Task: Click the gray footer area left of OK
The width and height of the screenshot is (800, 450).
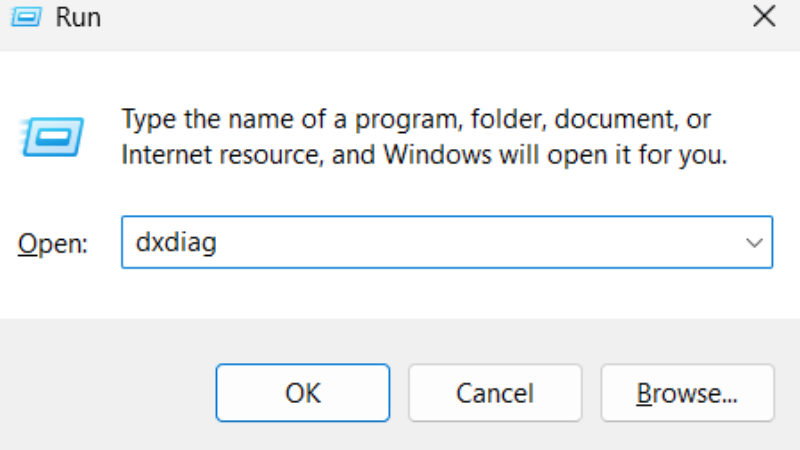Action: pos(110,392)
